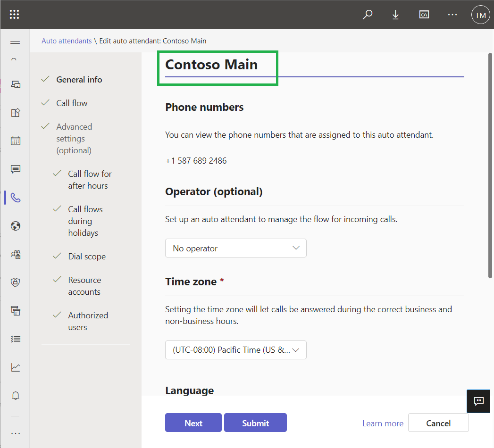Click the download icon in top bar

395,15
